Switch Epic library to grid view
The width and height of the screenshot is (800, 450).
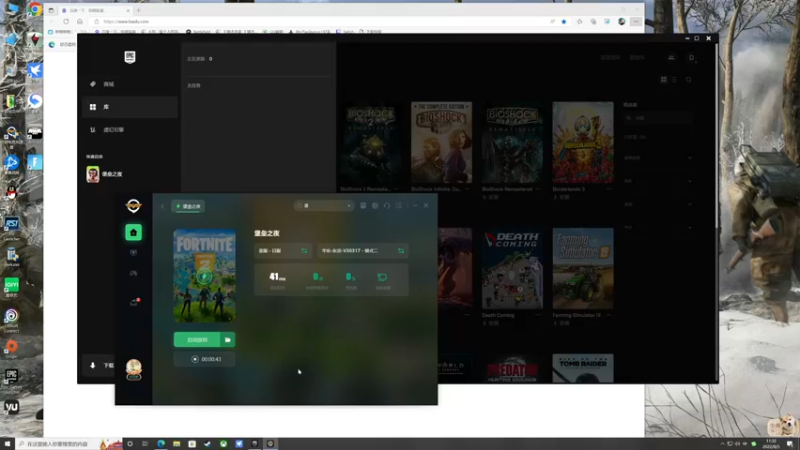click(x=664, y=80)
